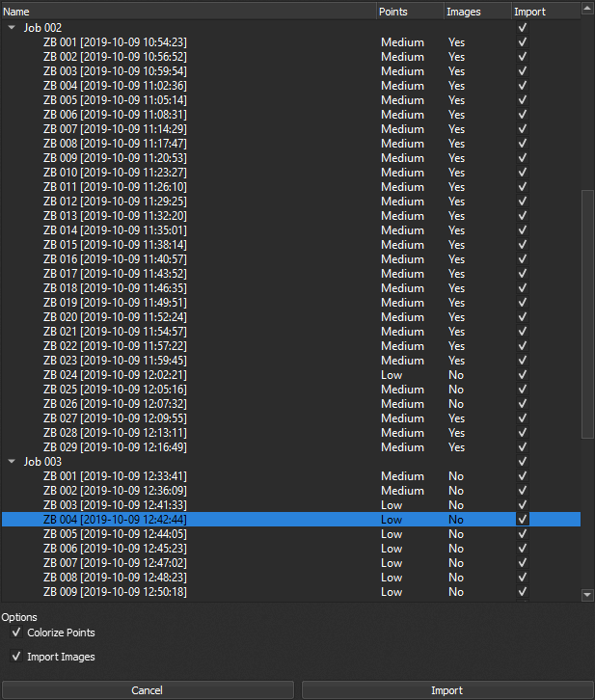
Task: Click the vertical scrollbar thumb
Action: click(587, 314)
